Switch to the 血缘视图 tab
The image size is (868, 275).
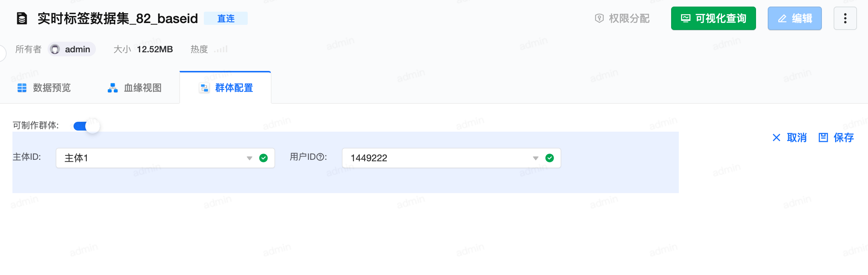[135, 88]
